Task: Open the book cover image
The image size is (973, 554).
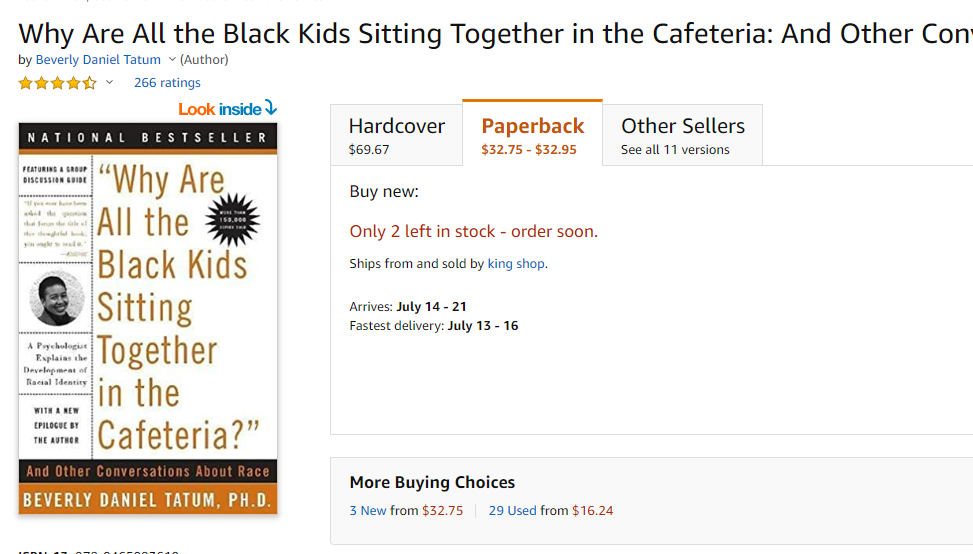Action: [x=148, y=318]
